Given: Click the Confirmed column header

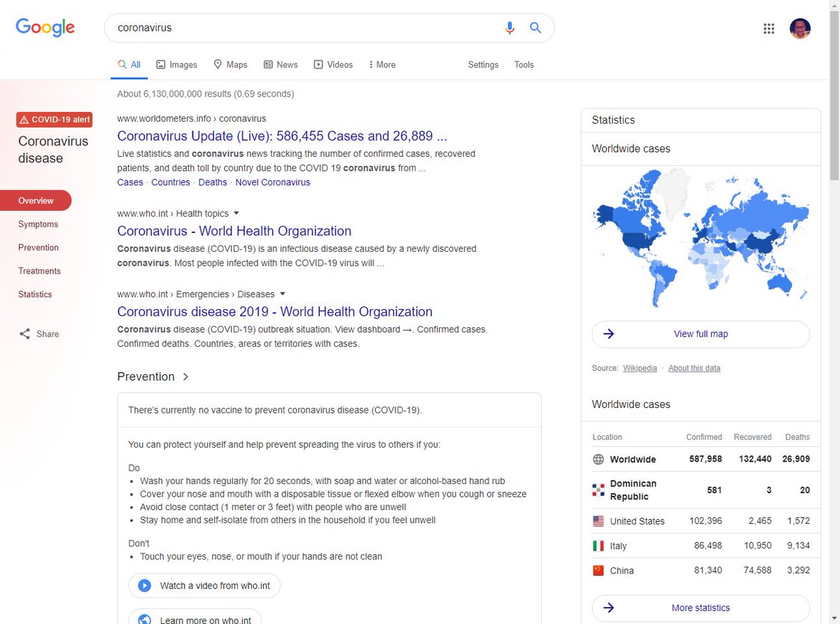Looking at the screenshot, I should pos(704,437).
